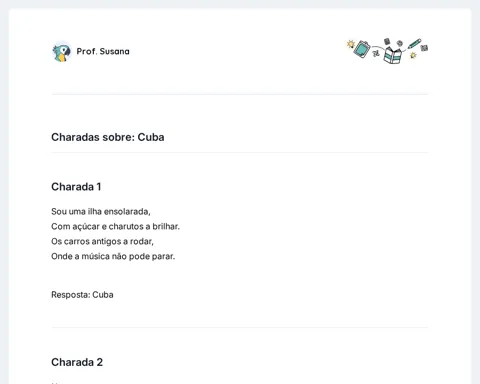Click the lightbulb beside the teal notepad

(351, 44)
